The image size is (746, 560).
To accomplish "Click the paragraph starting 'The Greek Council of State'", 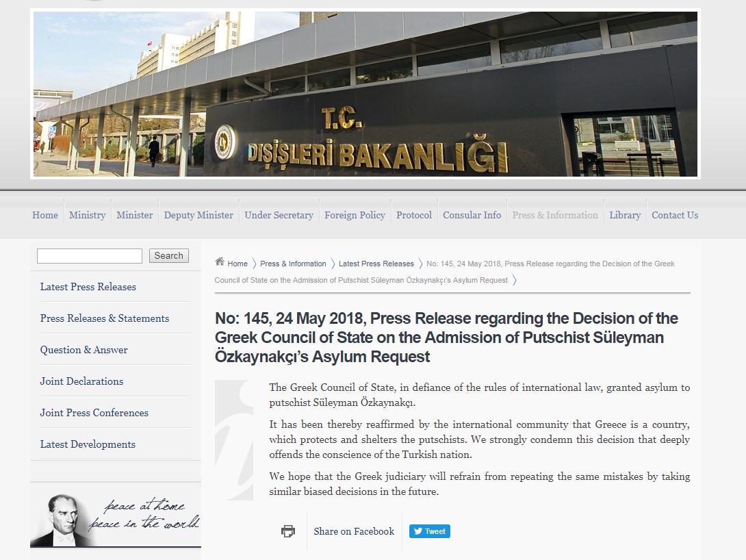I will pyautogui.click(x=480, y=395).
